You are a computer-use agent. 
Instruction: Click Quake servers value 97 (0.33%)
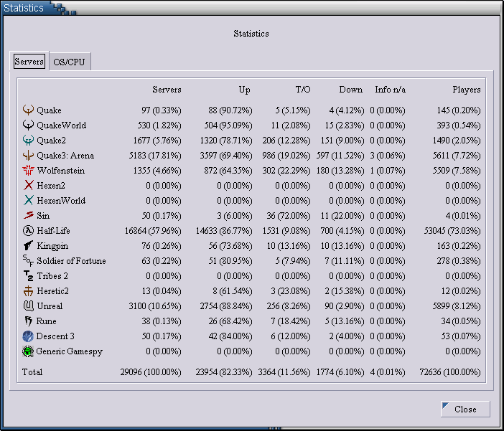pos(162,110)
